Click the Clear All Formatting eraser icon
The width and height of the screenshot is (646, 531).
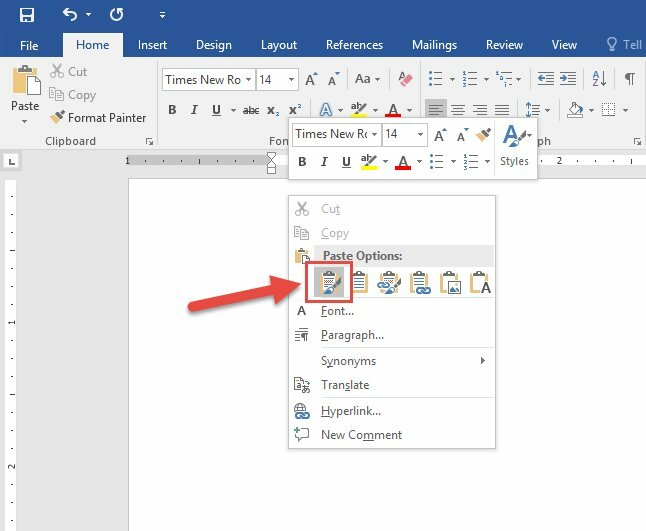pyautogui.click(x=405, y=79)
